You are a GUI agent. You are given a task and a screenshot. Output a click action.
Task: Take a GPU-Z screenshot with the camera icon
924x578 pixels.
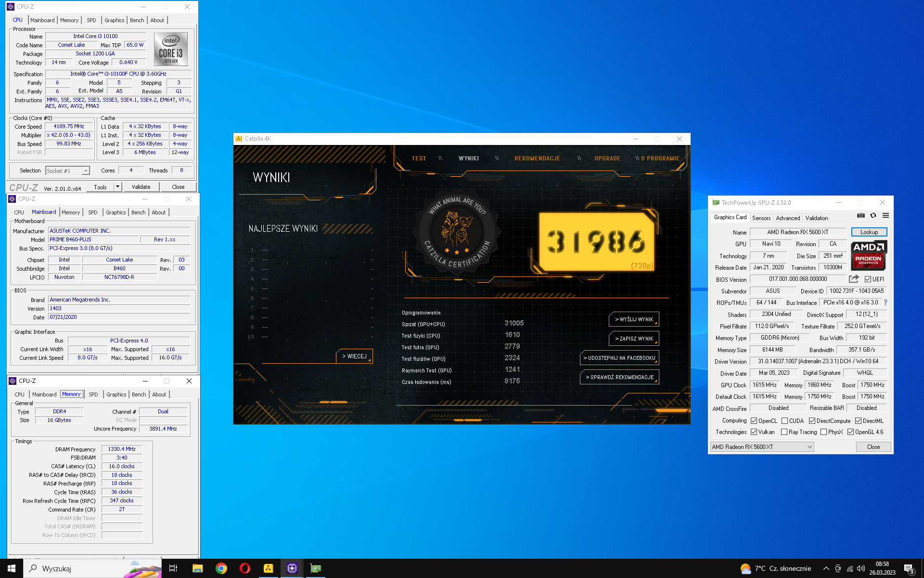[861, 216]
